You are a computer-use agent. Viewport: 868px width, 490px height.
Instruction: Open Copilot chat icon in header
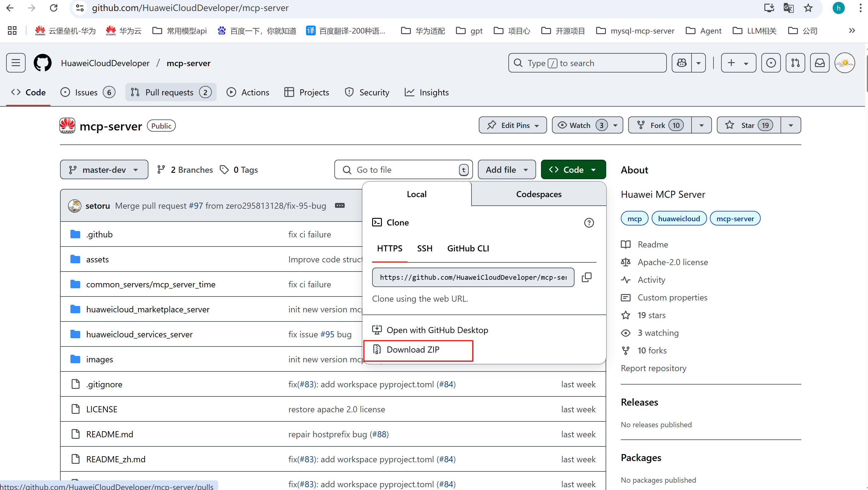click(x=682, y=63)
